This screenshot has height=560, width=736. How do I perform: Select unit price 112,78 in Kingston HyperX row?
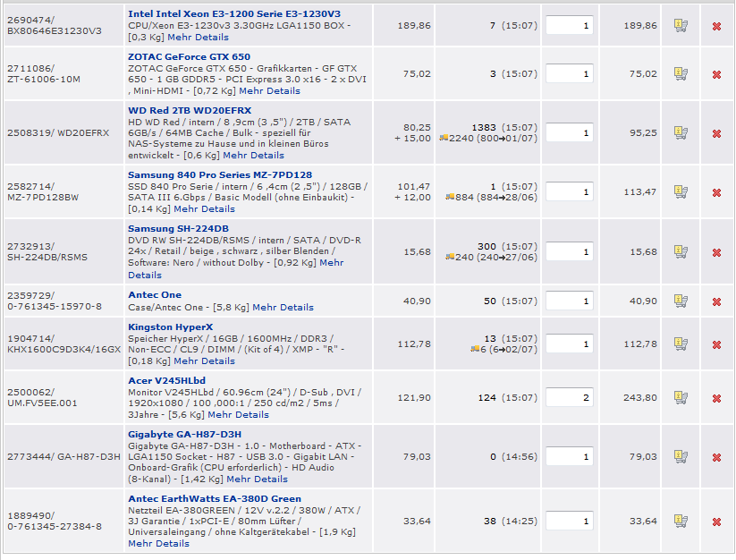pos(414,344)
